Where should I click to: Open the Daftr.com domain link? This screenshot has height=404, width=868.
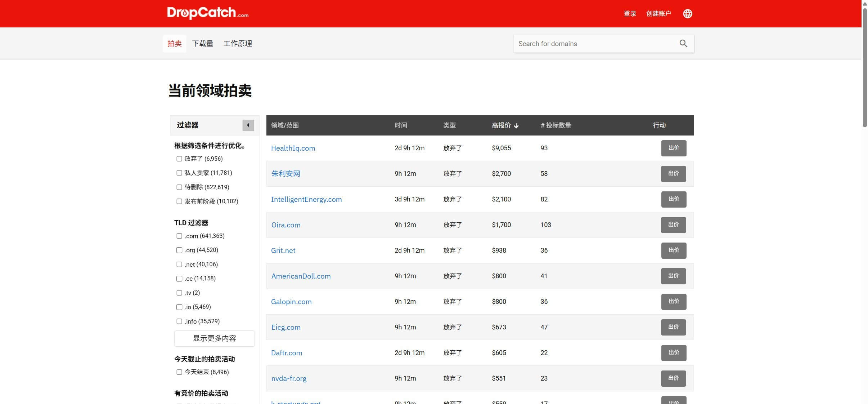[x=287, y=353]
